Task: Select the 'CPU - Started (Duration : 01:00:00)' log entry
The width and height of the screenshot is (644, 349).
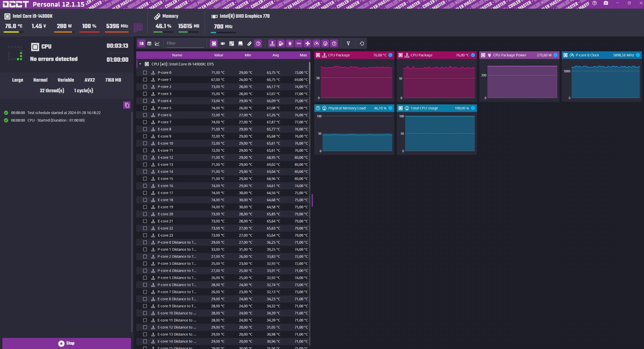Action: tap(56, 120)
